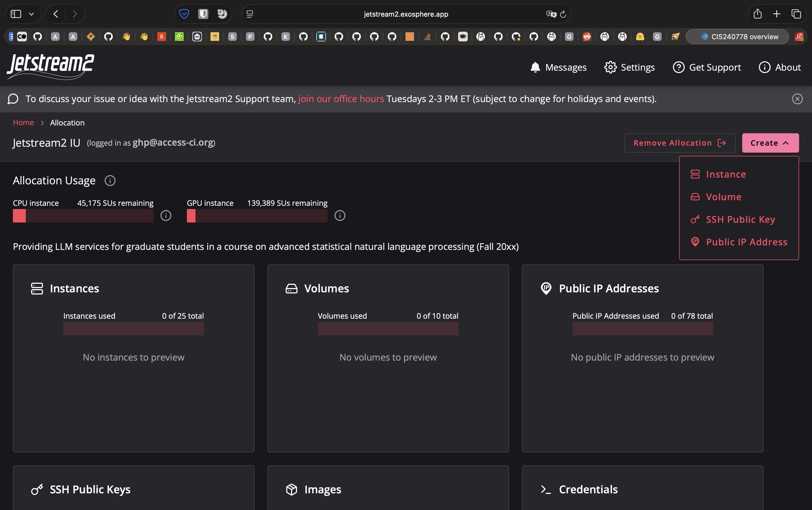Open the Credentials card heading
The width and height of the screenshot is (812, 510).
click(x=588, y=489)
